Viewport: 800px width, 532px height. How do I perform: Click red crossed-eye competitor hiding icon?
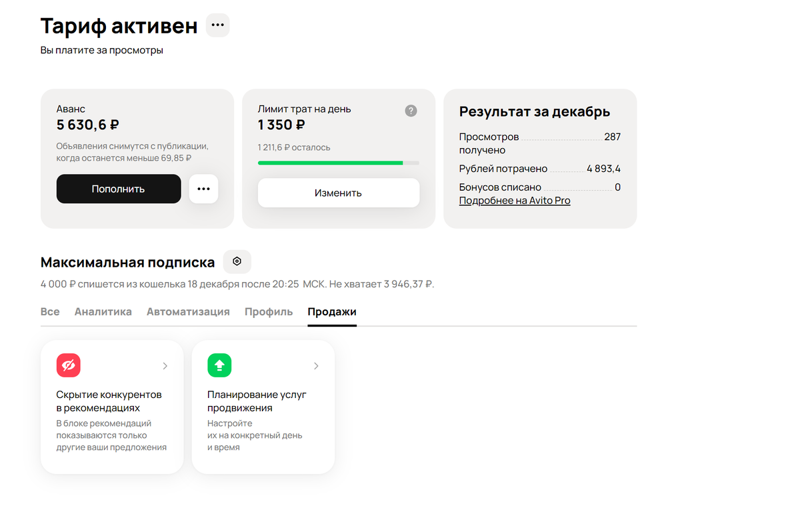point(69,365)
